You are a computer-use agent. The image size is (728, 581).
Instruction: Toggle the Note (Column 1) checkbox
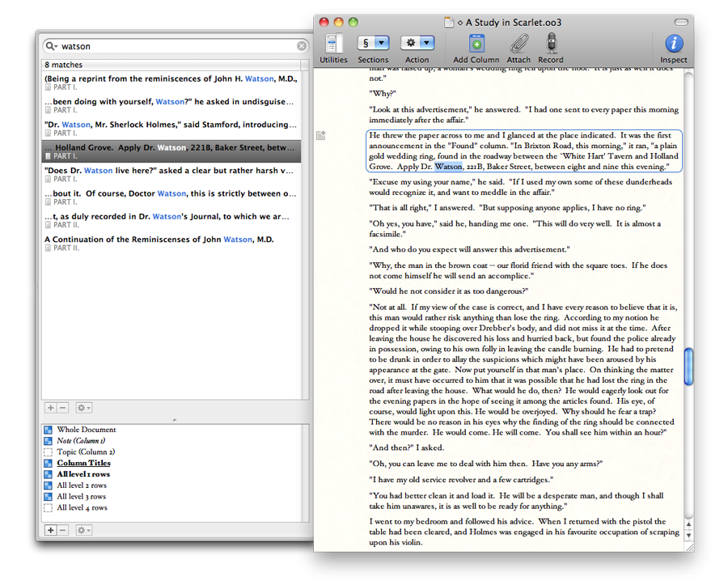[48, 441]
